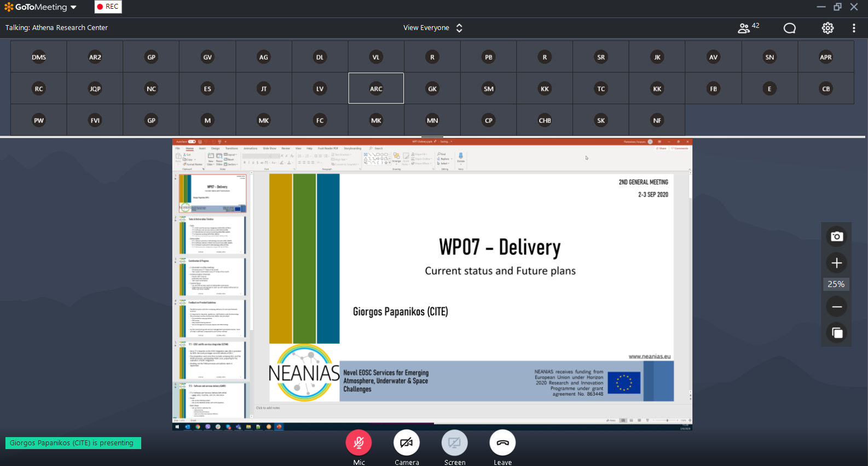Select slide 1 thumbnail WP07 - Delivery
868x466 pixels.
(x=212, y=194)
